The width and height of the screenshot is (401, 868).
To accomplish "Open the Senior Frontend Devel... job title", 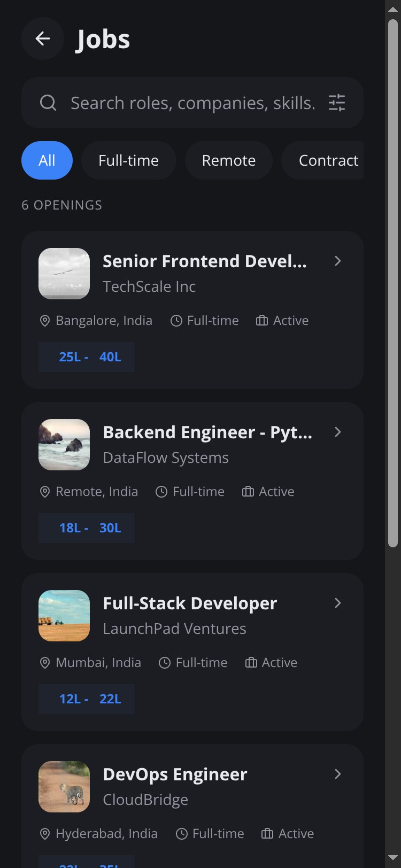I will [205, 261].
